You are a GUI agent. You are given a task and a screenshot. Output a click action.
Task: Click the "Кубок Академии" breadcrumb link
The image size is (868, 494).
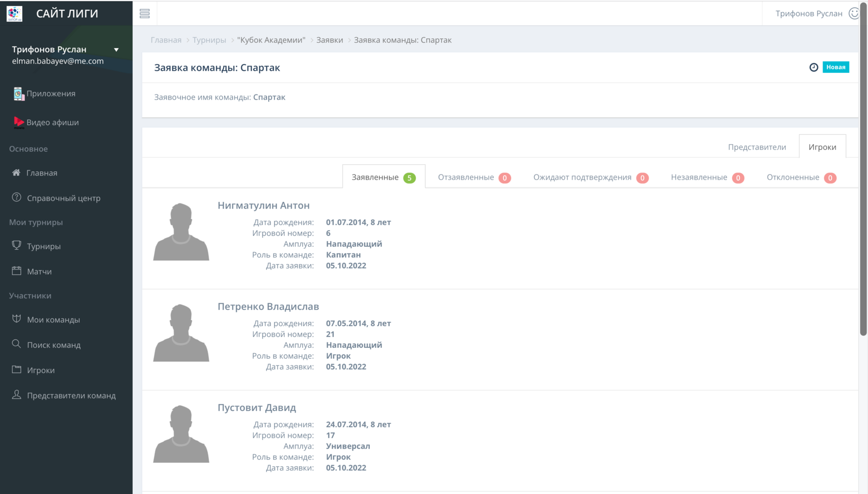point(271,40)
